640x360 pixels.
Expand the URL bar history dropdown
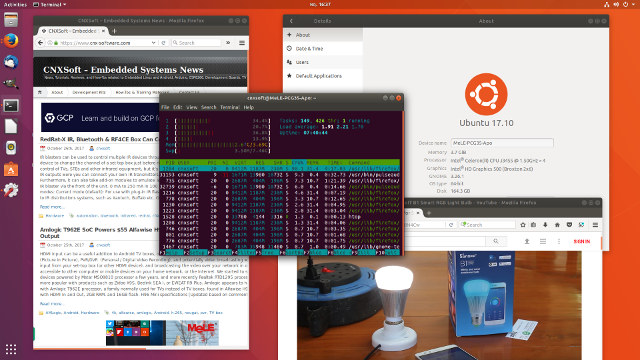coord(153,42)
